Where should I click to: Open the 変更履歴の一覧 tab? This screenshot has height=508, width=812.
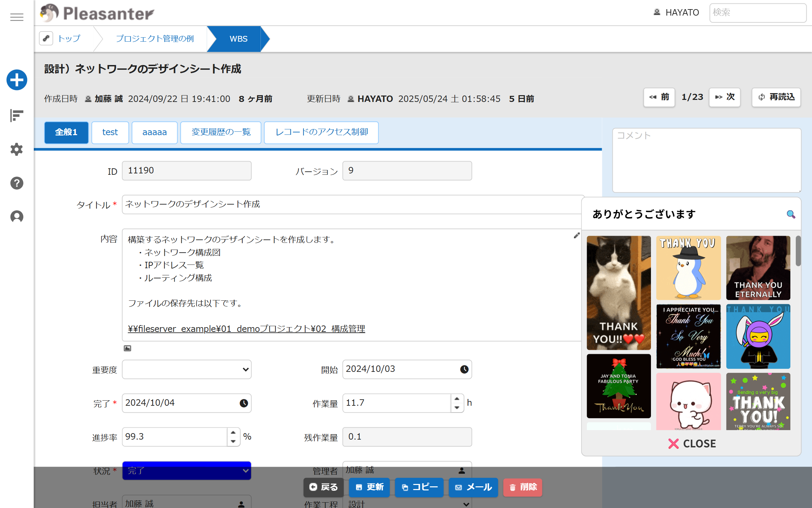(x=221, y=132)
